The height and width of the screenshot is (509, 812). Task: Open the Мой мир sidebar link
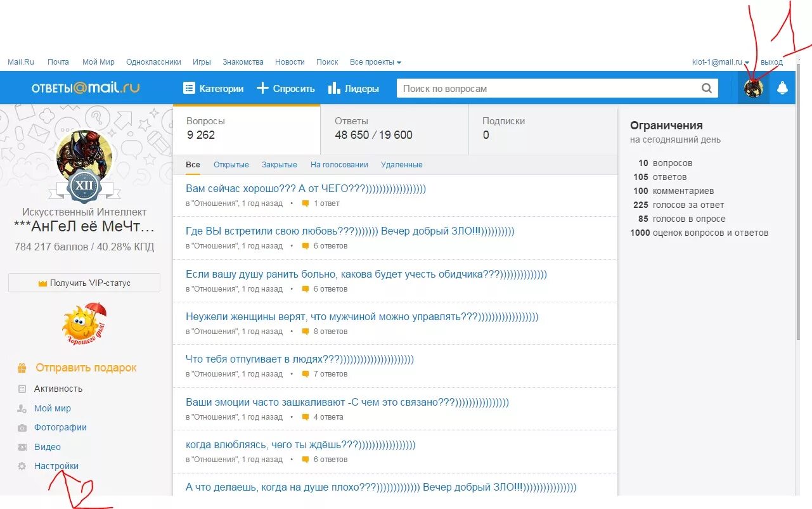click(x=53, y=408)
